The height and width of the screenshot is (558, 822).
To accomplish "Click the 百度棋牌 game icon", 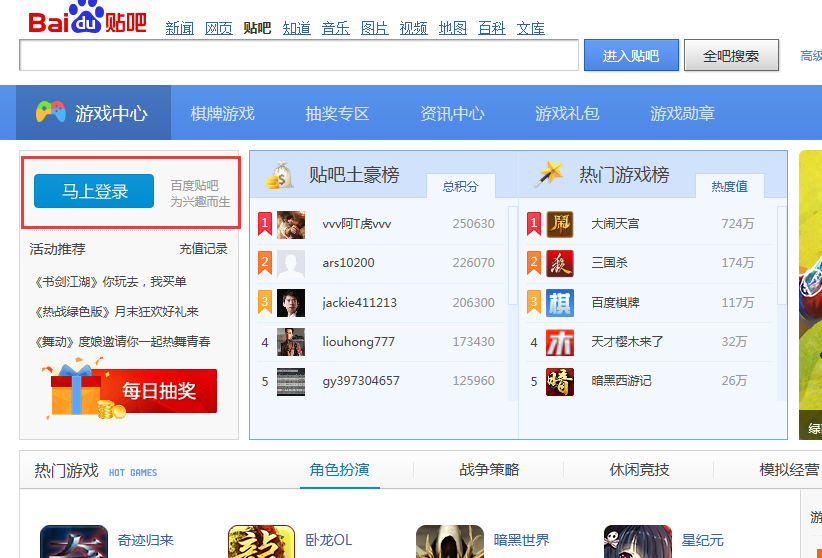I will (560, 303).
